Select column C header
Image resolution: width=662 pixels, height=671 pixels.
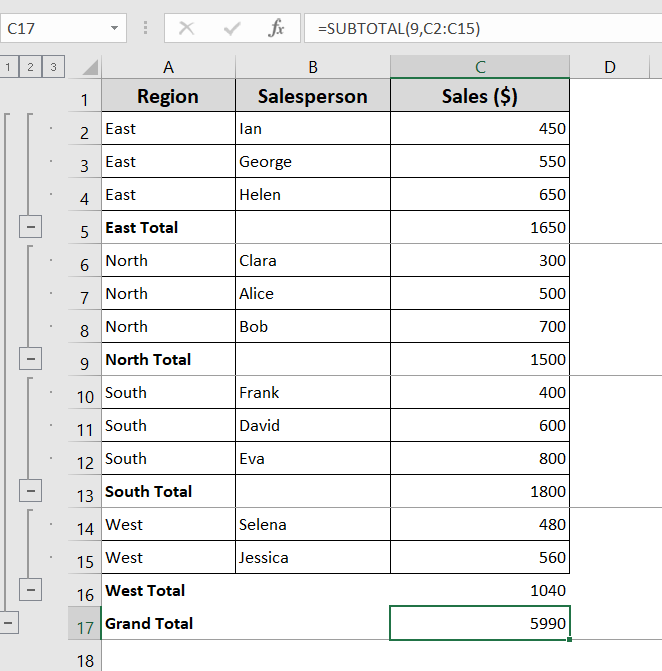pos(480,67)
